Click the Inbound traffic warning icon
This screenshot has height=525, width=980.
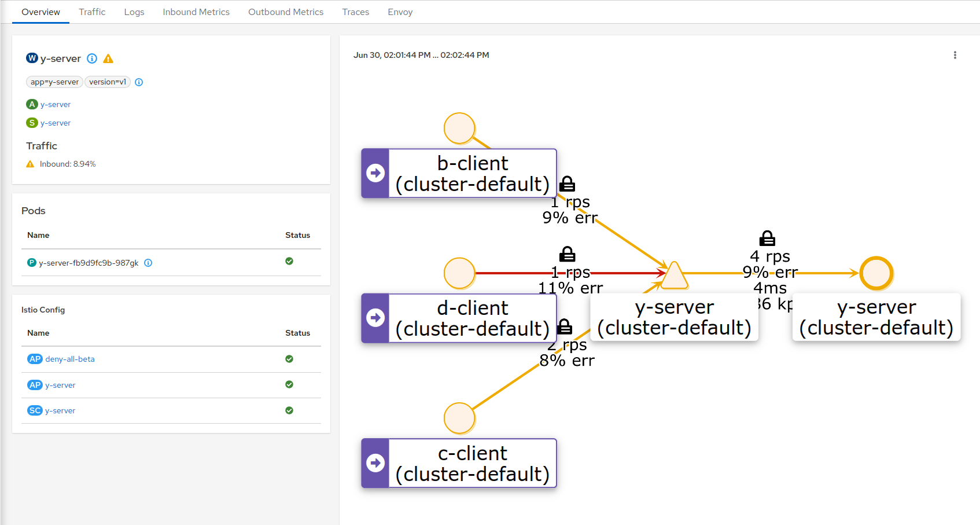[x=30, y=164]
